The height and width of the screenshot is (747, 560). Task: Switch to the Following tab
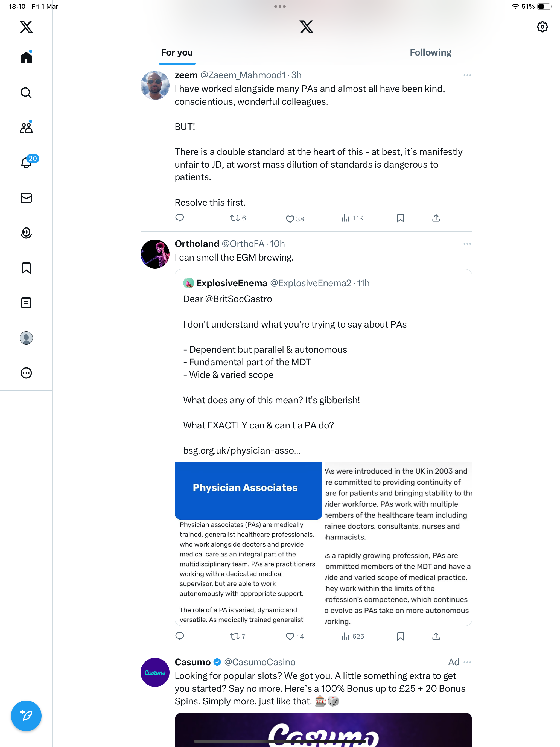coord(430,52)
